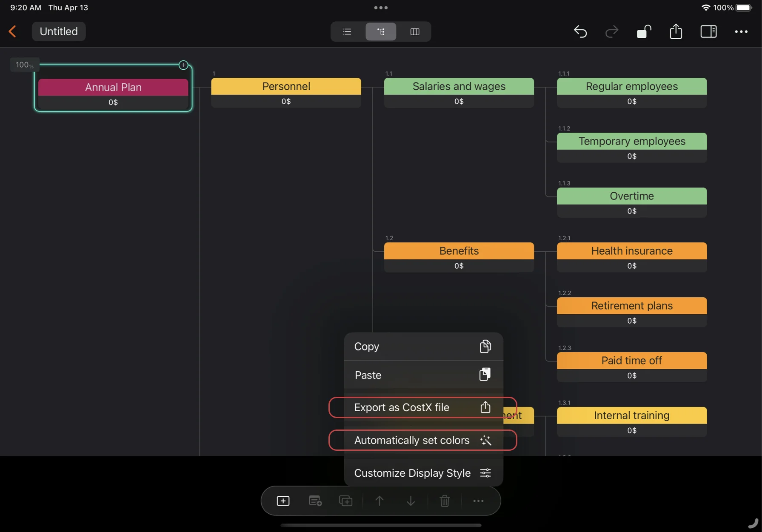
Task: Tap the plus circle on Annual Plan node
Action: pos(183,65)
